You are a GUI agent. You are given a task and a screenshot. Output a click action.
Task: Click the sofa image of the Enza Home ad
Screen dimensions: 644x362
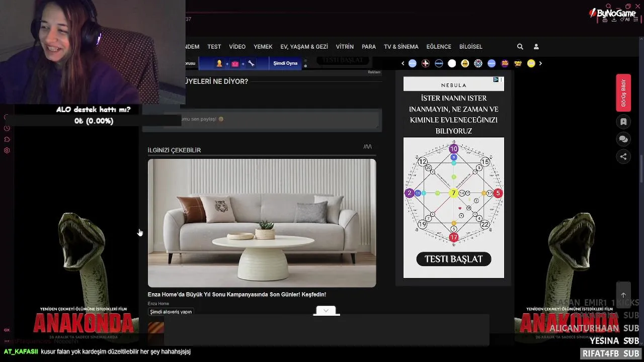coord(262,223)
